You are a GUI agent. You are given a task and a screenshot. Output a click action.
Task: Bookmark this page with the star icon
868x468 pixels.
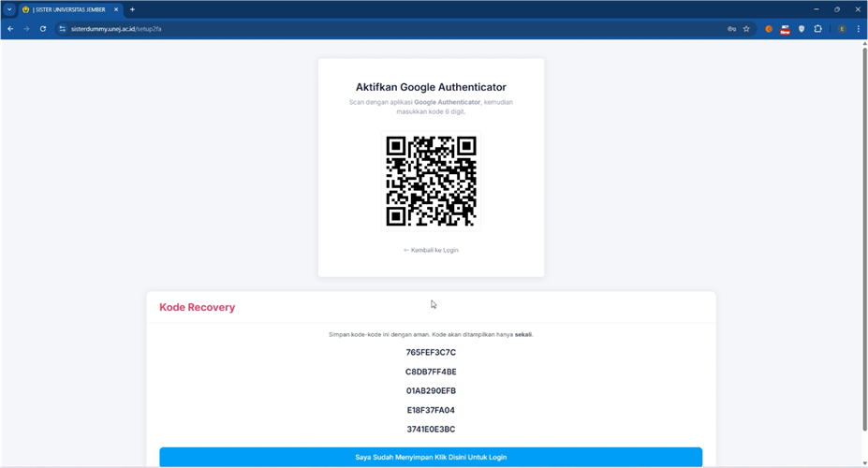pyautogui.click(x=746, y=29)
